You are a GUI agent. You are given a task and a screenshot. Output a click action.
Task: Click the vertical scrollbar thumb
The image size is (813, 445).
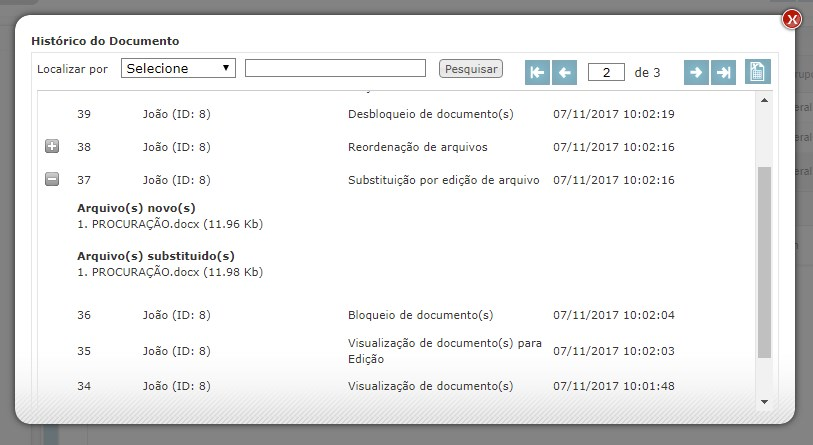765,262
